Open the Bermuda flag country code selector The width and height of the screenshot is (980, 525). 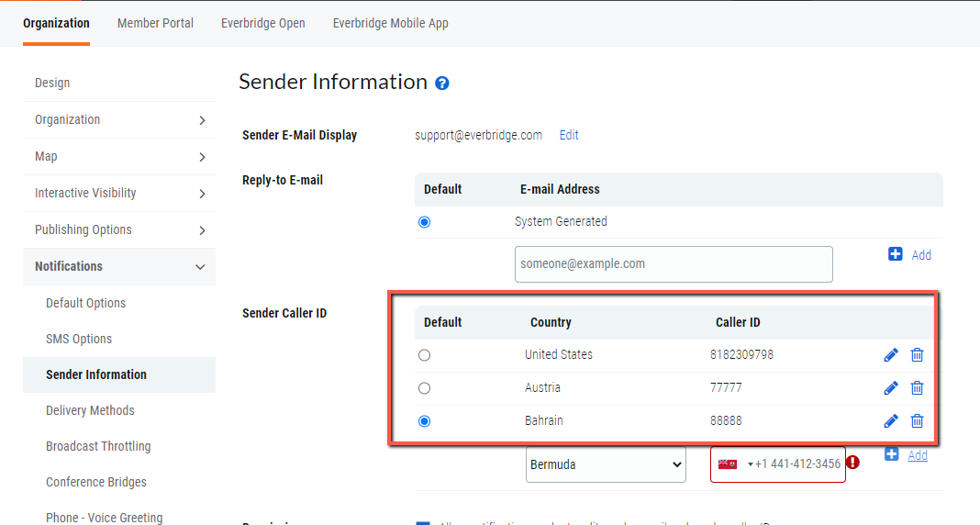[734, 464]
